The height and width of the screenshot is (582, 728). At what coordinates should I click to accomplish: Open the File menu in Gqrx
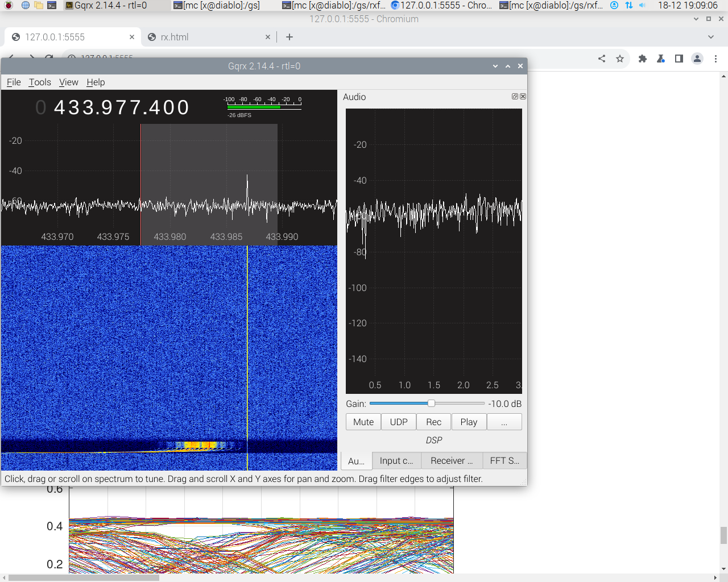coord(14,82)
